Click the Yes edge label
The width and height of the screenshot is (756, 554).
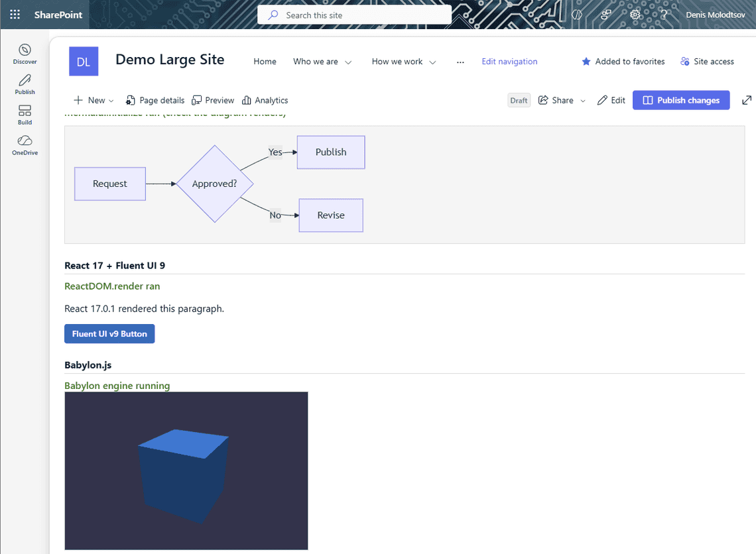[x=275, y=152]
